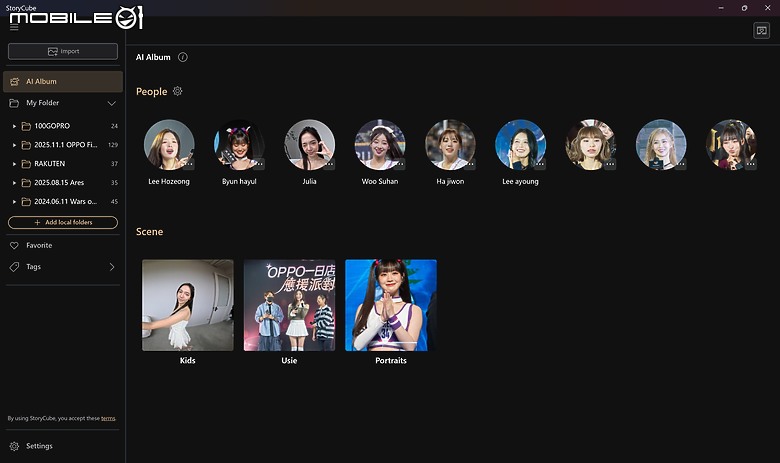Open the RAKUTEN folder
780x463 pixels.
(65, 164)
